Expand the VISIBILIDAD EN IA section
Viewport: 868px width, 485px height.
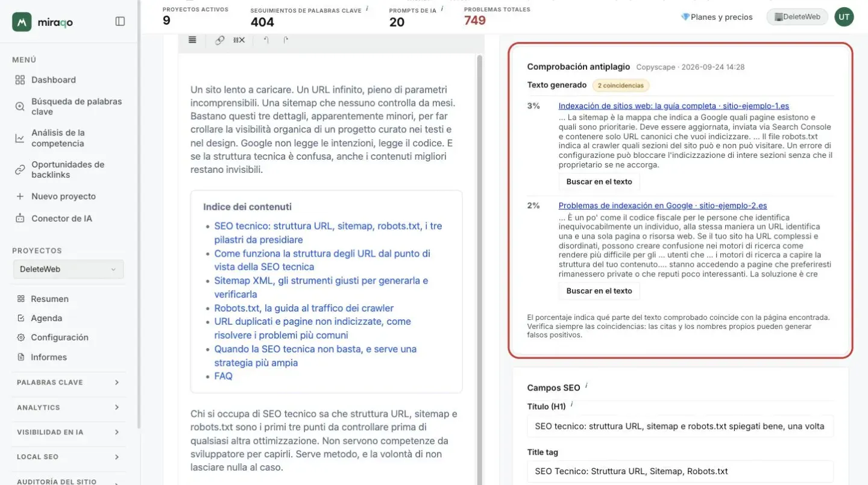point(68,432)
